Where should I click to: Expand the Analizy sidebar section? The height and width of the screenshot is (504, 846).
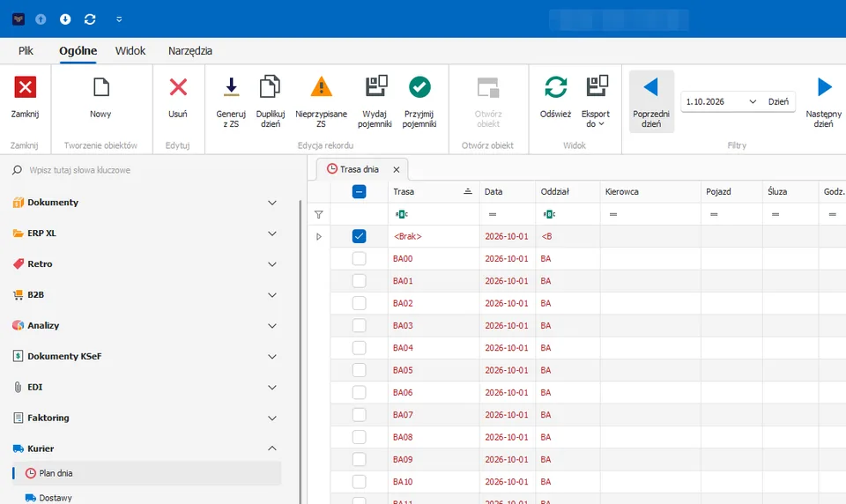(272, 326)
